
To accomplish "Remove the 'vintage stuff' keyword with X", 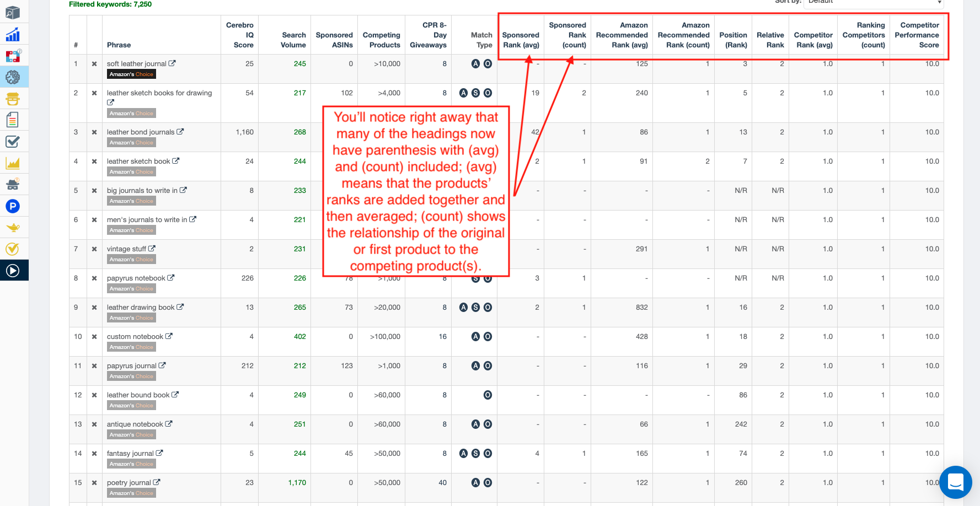I will (94, 249).
